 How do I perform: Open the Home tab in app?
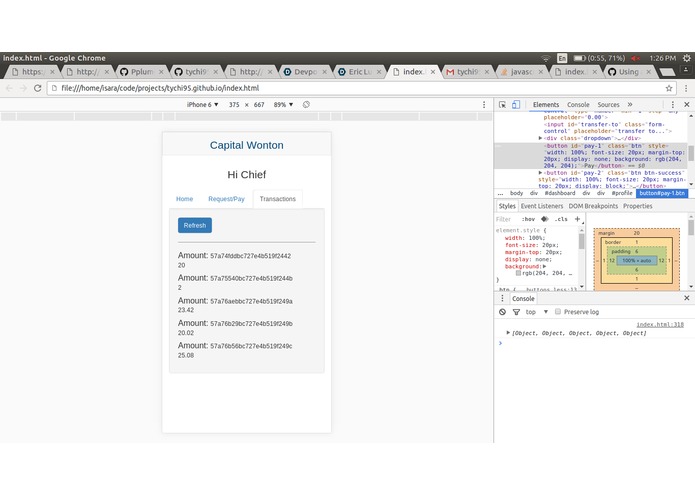click(184, 199)
